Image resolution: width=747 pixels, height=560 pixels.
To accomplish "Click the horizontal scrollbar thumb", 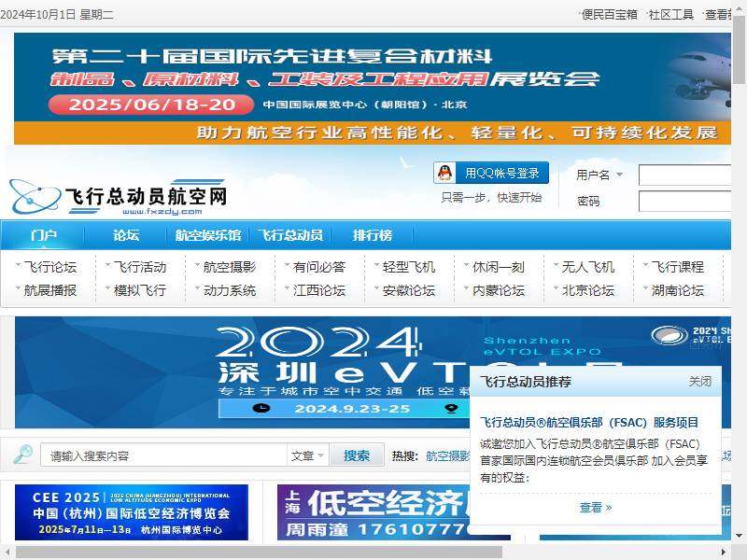I will pyautogui.click(x=260, y=553).
